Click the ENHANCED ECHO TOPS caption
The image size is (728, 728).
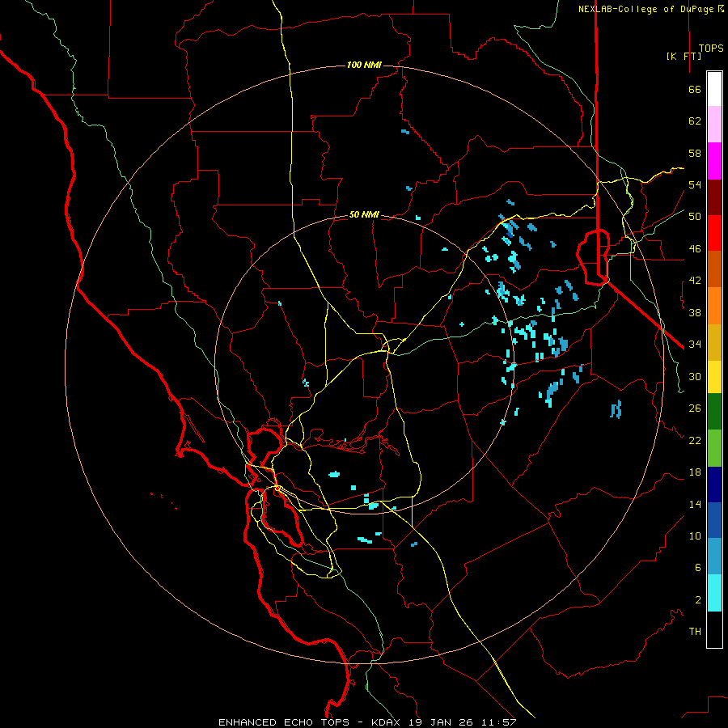tap(284, 722)
